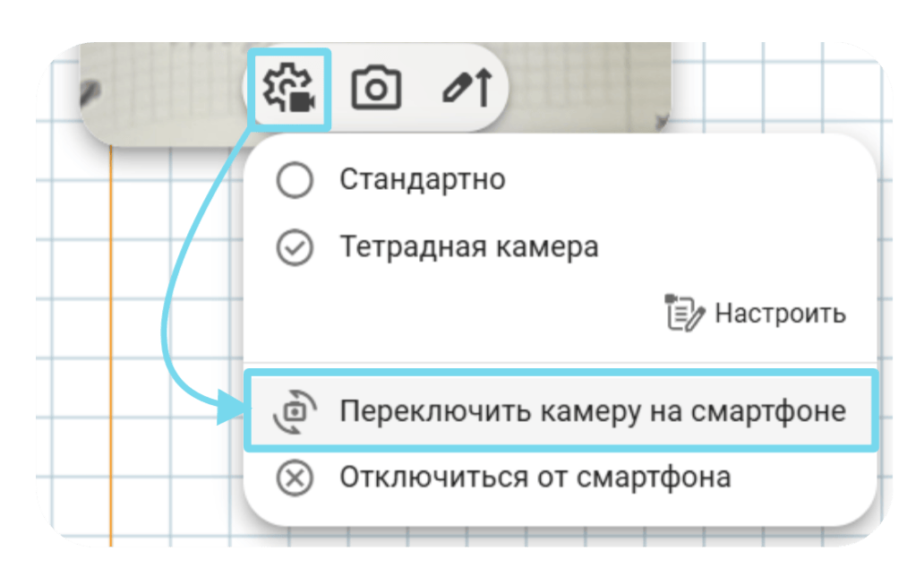This screenshot has width=924, height=577.
Task: Select the Стандартно radio option
Action: coord(390,179)
